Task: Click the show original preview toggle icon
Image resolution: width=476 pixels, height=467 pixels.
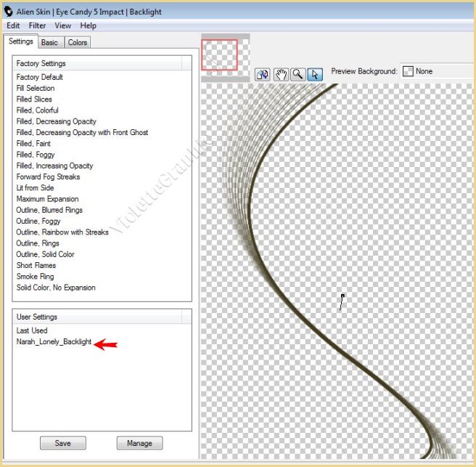Action: [263, 74]
